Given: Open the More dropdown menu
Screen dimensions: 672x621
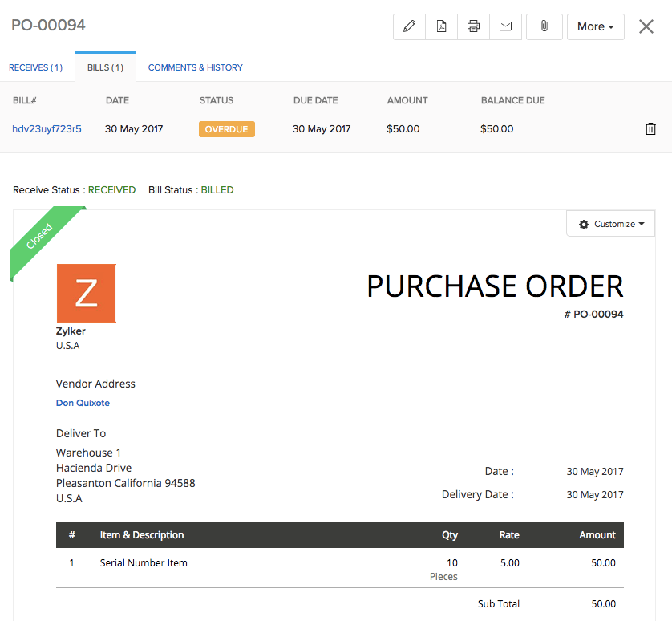Looking at the screenshot, I should pyautogui.click(x=596, y=26).
